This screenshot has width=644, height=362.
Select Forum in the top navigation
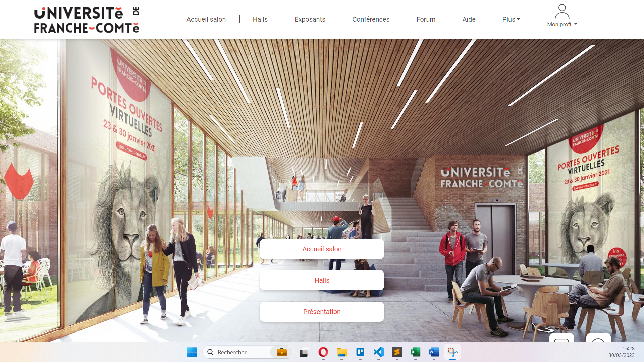(426, 19)
